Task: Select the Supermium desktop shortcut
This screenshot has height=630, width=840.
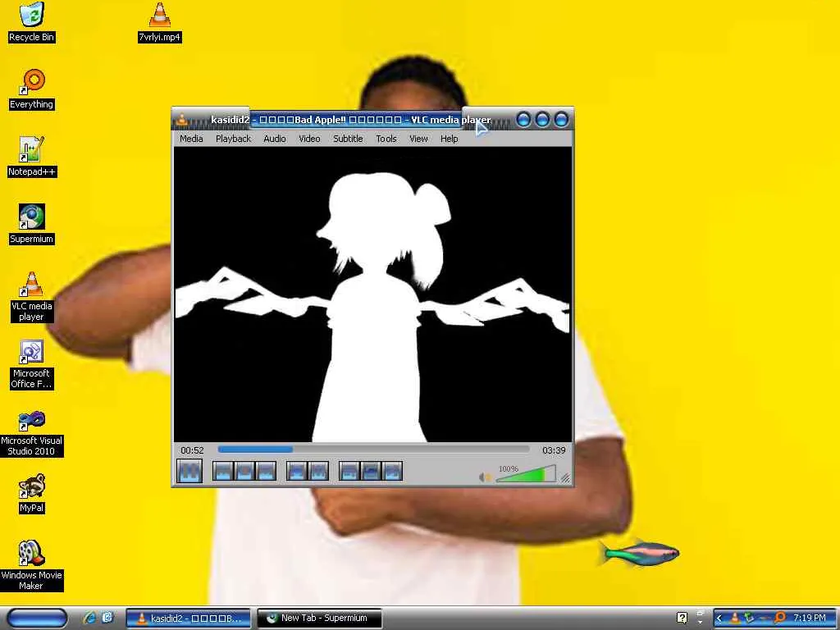Action: coord(32,224)
